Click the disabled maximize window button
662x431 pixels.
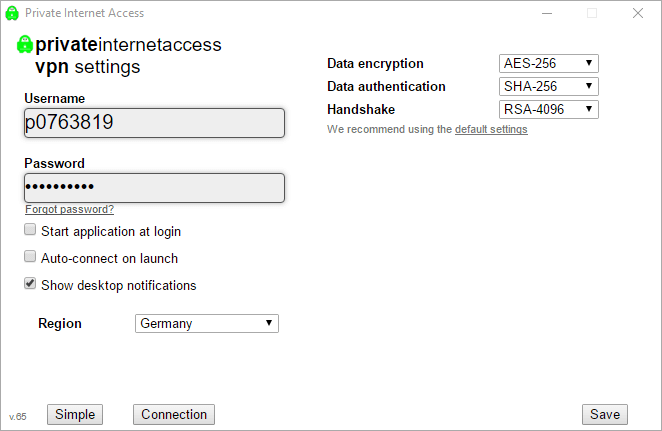(x=592, y=13)
